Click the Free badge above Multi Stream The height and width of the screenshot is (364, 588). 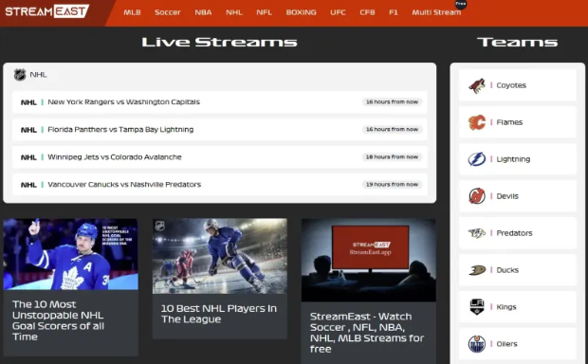pyautogui.click(x=461, y=4)
